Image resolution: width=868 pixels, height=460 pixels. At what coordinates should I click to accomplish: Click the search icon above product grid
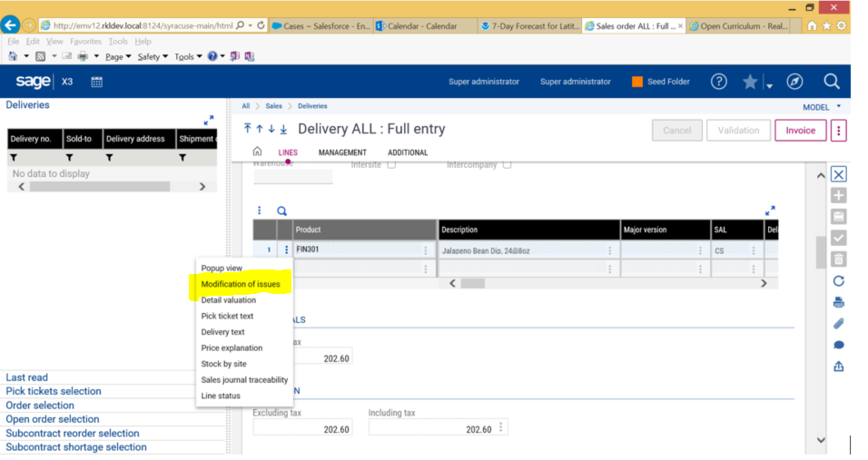pos(281,210)
